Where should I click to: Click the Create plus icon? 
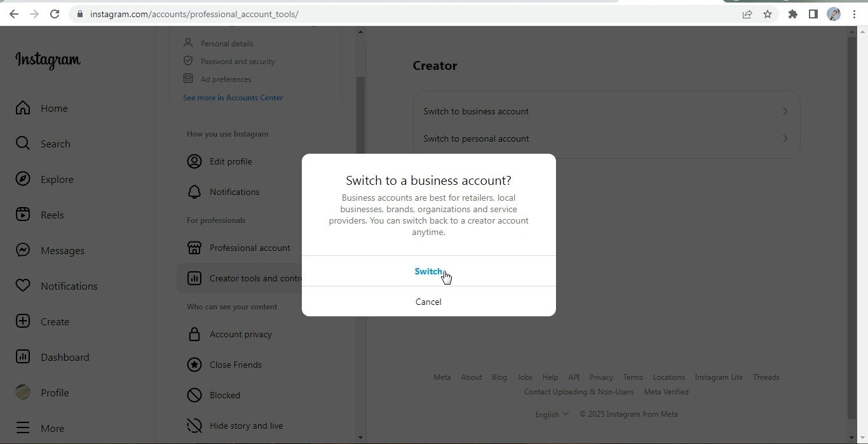[23, 321]
